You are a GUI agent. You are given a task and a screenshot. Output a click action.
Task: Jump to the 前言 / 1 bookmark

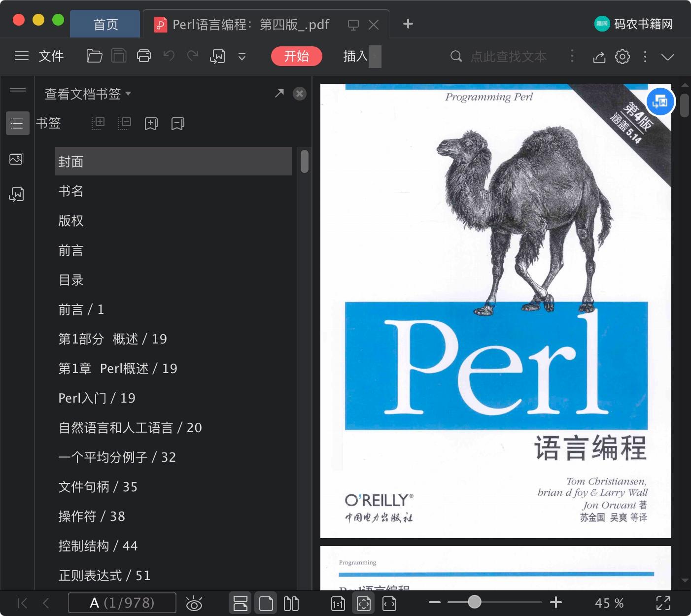[81, 309]
